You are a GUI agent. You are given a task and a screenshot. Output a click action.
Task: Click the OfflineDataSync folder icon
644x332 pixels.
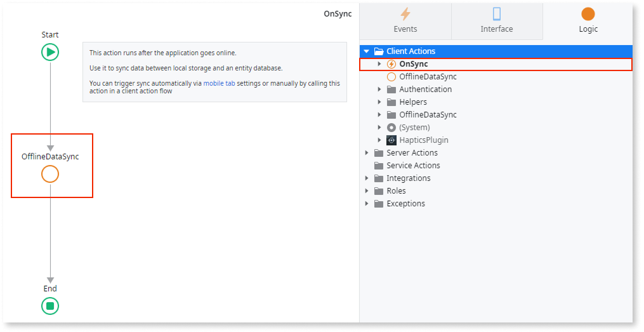[x=391, y=115]
